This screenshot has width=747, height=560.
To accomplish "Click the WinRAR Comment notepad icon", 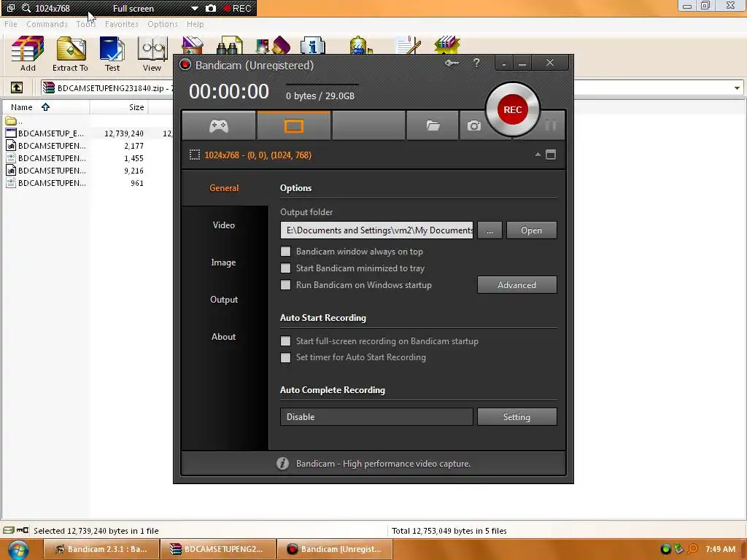I will tap(409, 44).
